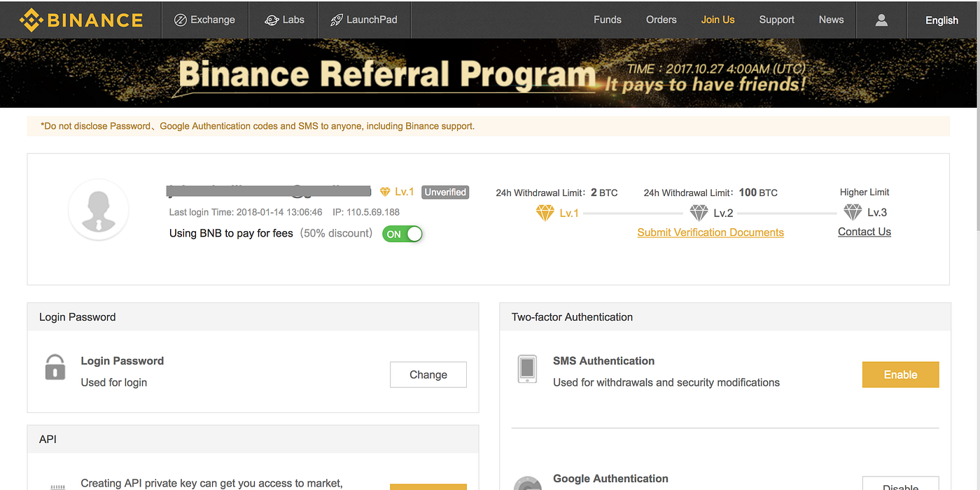Disable Google Authentication
Viewport: 980px width, 490px height.
click(900, 484)
